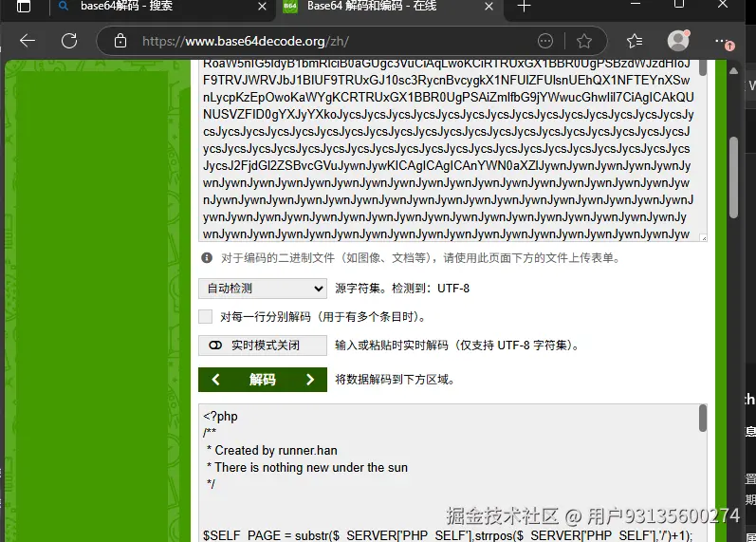Open the browser profile avatar

(678, 41)
